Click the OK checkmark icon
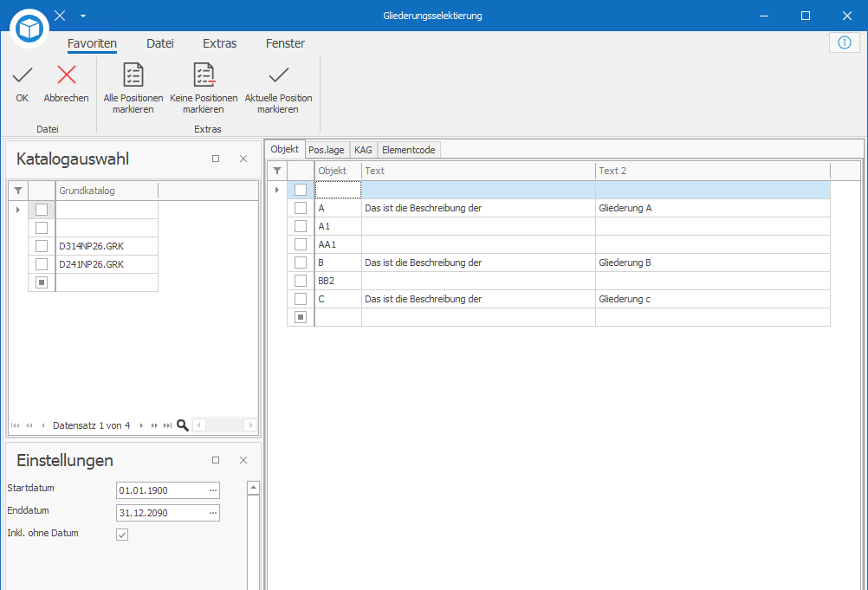The width and height of the screenshot is (868, 590). [x=23, y=75]
